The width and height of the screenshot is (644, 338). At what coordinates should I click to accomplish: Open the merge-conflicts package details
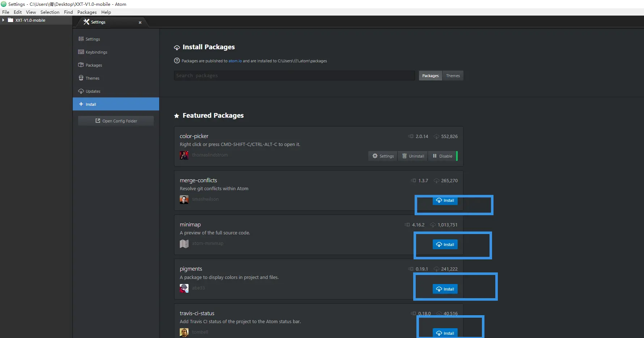click(x=198, y=180)
